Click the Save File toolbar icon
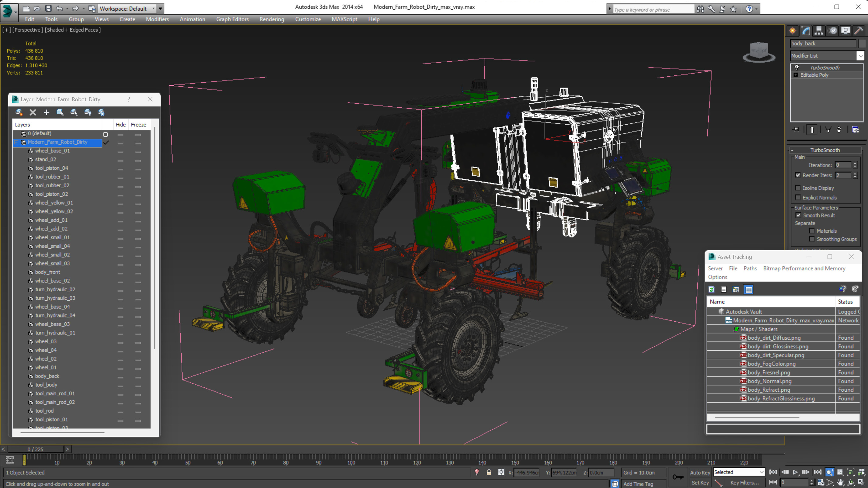The height and width of the screenshot is (488, 868). [x=48, y=9]
